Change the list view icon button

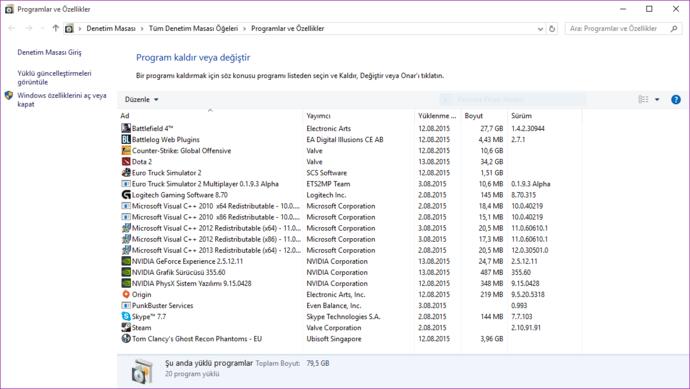(643, 99)
